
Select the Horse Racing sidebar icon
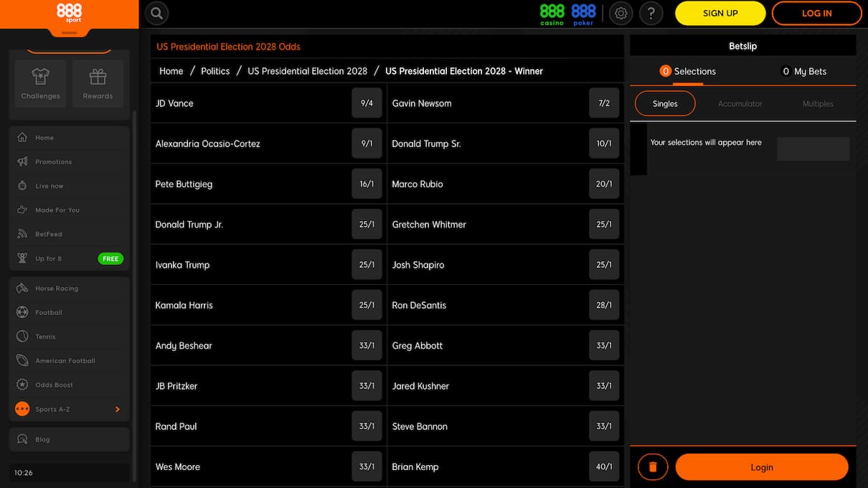(x=22, y=288)
